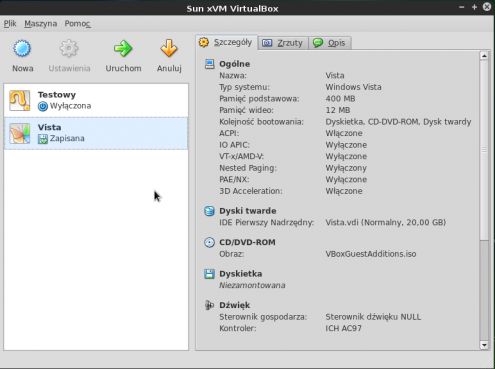Switch to the Zrzuty tab
Screen dimensions: 495x369
(283, 43)
